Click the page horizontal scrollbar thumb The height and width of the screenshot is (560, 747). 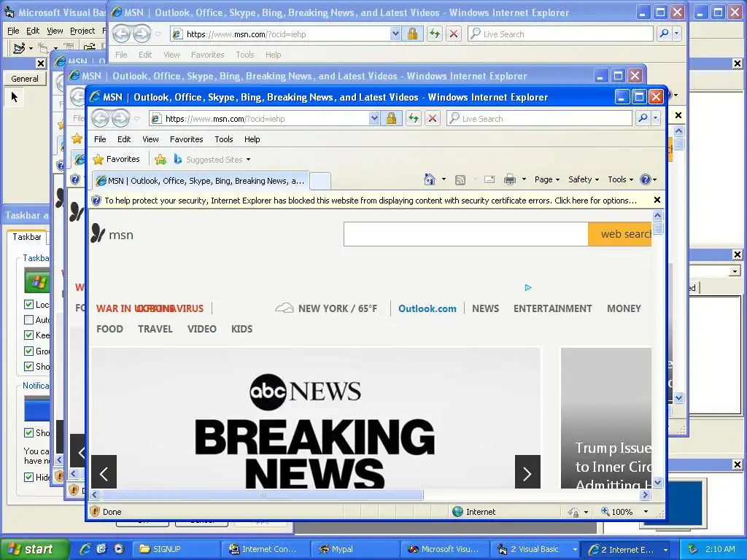pyautogui.click(x=262, y=495)
